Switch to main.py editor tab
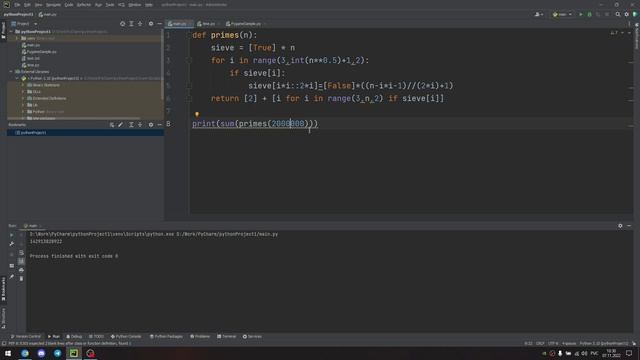The width and height of the screenshot is (640, 360). click(178, 24)
